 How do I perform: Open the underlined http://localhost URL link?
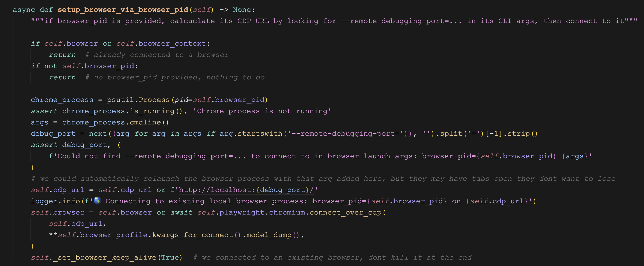point(246,190)
